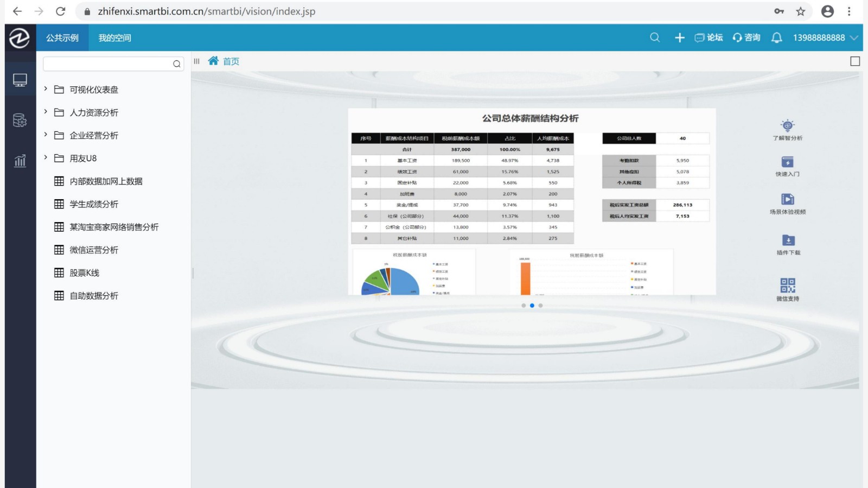The height and width of the screenshot is (488, 868).
Task: Open the 微信支持 QR code icon
Action: pos(787,285)
